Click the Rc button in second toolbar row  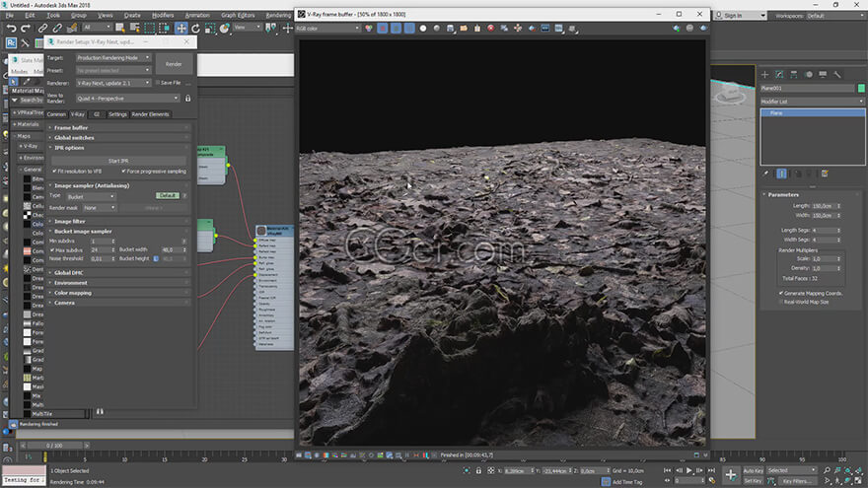coord(11,42)
